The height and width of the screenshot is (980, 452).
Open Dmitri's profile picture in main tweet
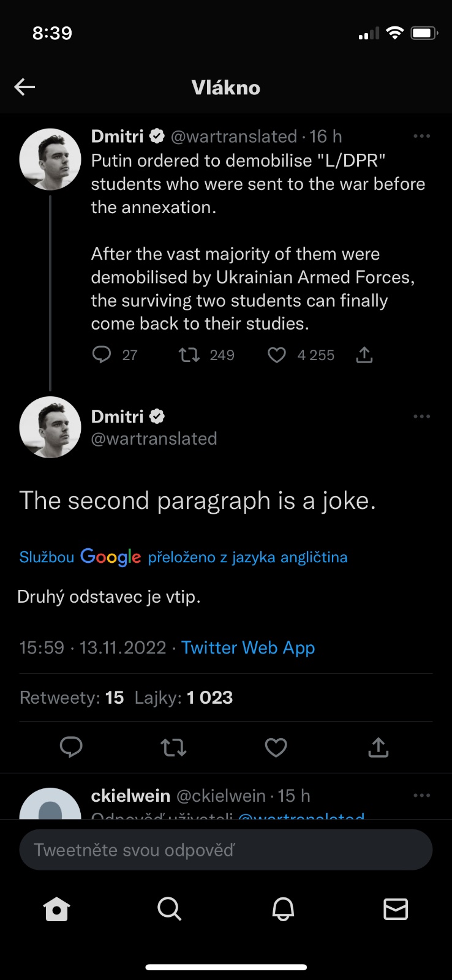50,427
